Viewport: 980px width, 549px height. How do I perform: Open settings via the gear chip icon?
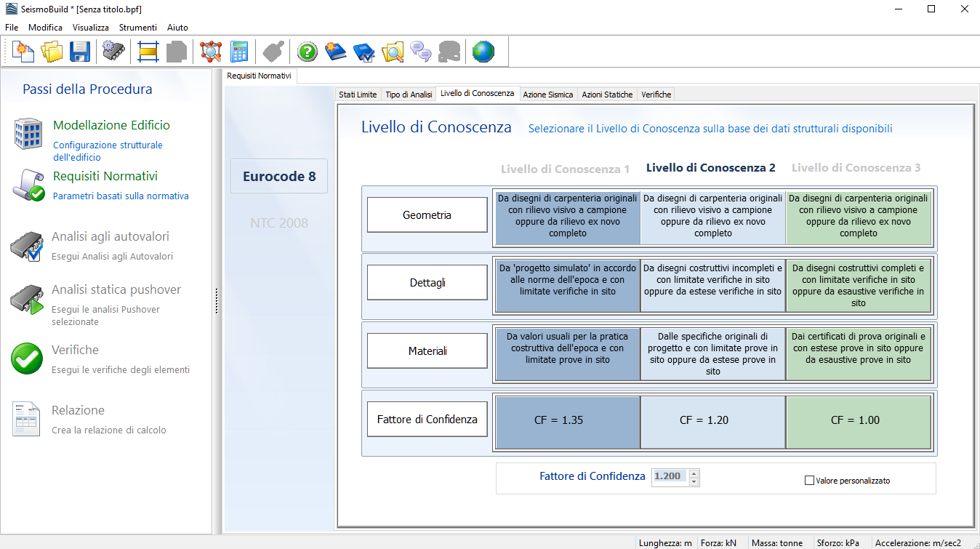[114, 52]
